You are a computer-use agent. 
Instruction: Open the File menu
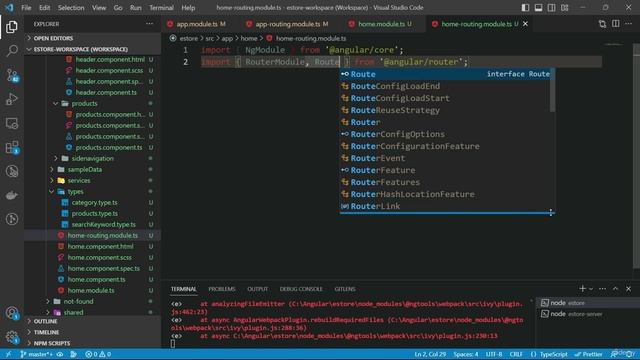26,8
